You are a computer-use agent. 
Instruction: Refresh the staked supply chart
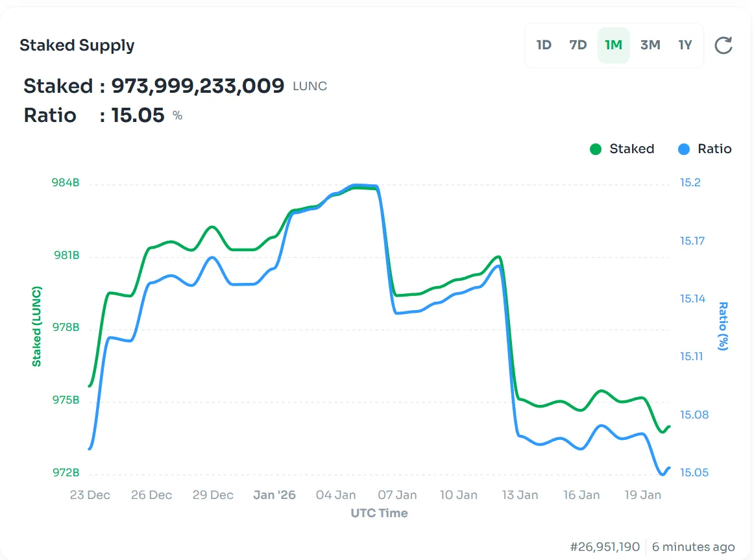tap(723, 45)
